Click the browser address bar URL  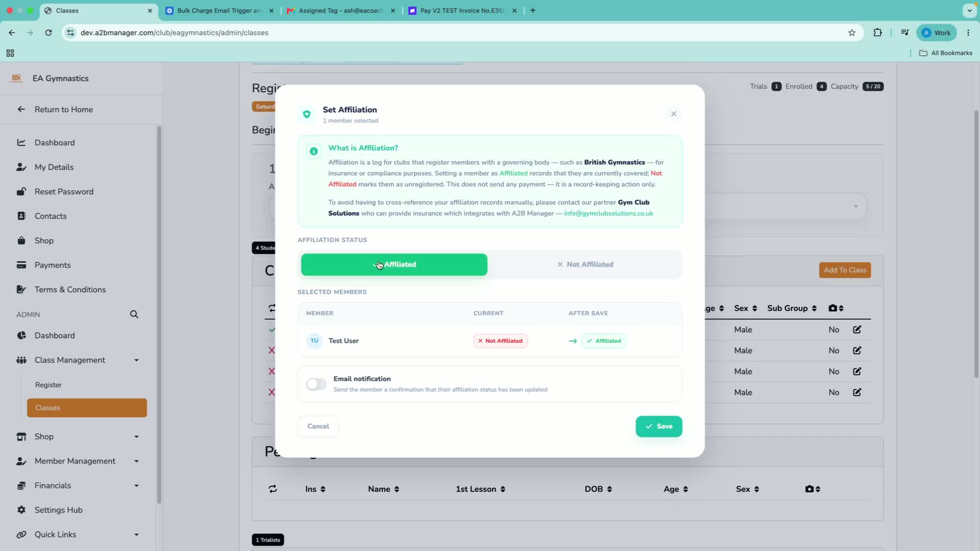(175, 33)
